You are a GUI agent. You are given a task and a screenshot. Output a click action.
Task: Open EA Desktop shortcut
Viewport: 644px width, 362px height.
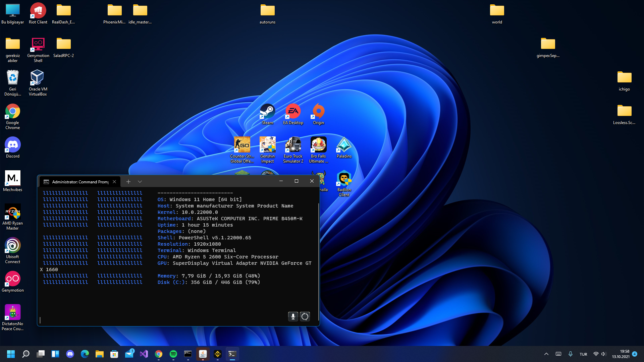click(293, 114)
